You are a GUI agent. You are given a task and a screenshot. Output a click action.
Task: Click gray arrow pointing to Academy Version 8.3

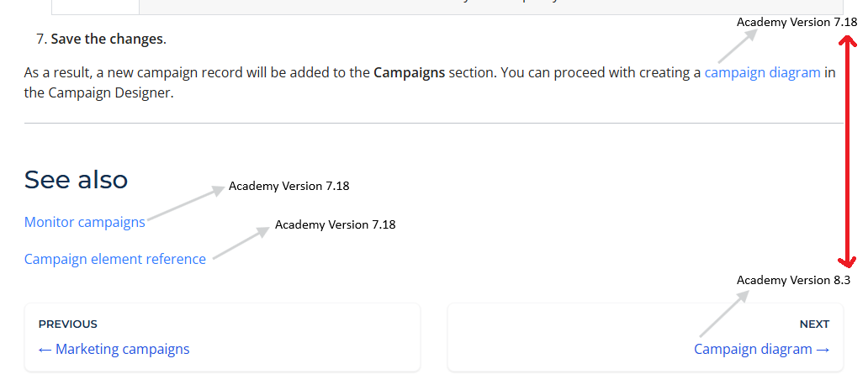723,313
